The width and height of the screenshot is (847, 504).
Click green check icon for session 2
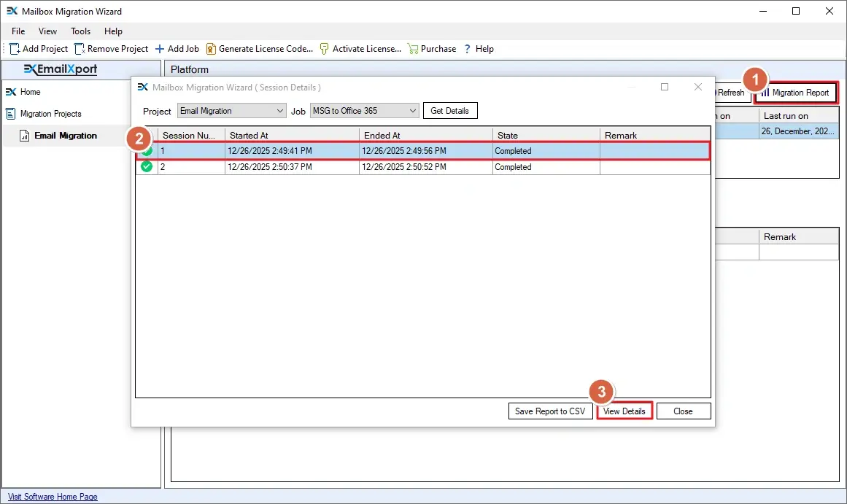coord(147,167)
